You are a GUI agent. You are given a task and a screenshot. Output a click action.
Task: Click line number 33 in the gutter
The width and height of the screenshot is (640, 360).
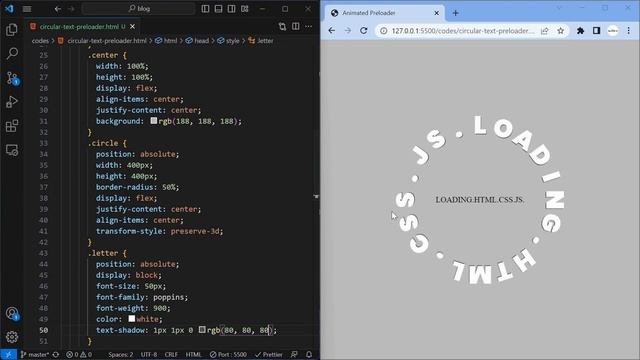[x=44, y=143]
